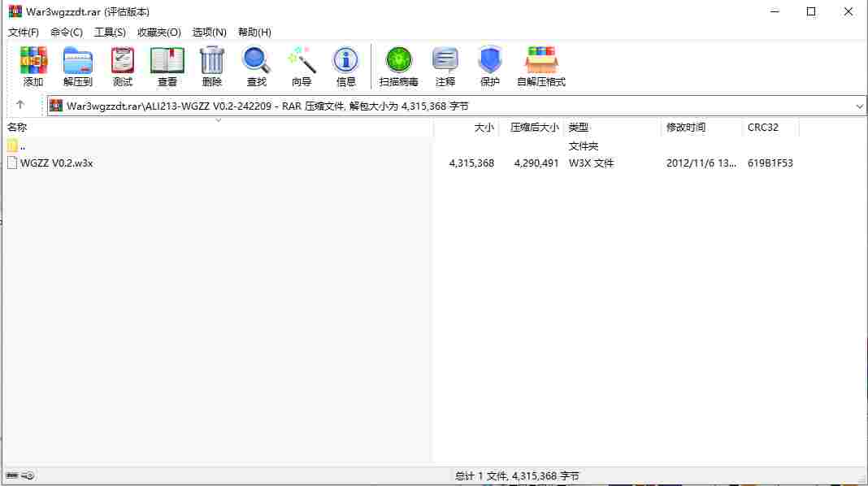Image resolution: width=868 pixels, height=486 pixels.
Task: Click the Add (添加) toolbar icon
Action: click(x=33, y=67)
